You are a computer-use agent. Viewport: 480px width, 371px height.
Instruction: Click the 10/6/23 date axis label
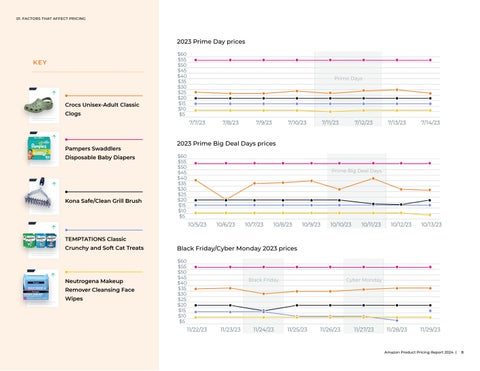226,225
